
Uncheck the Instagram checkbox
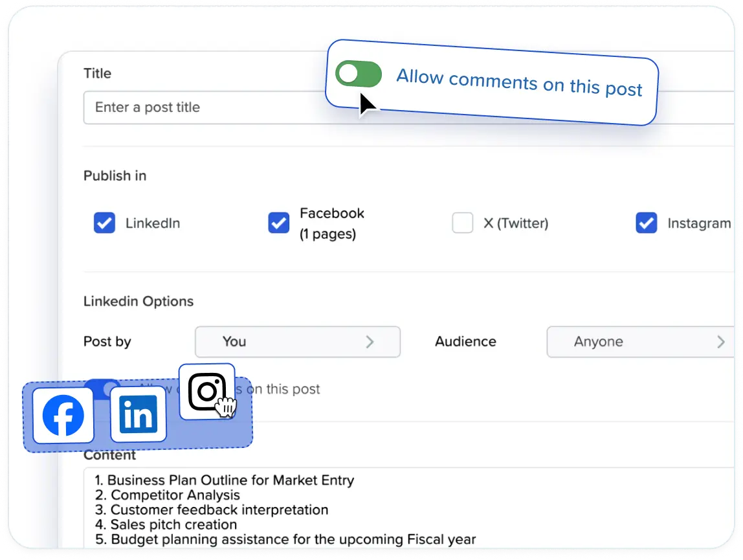647,223
